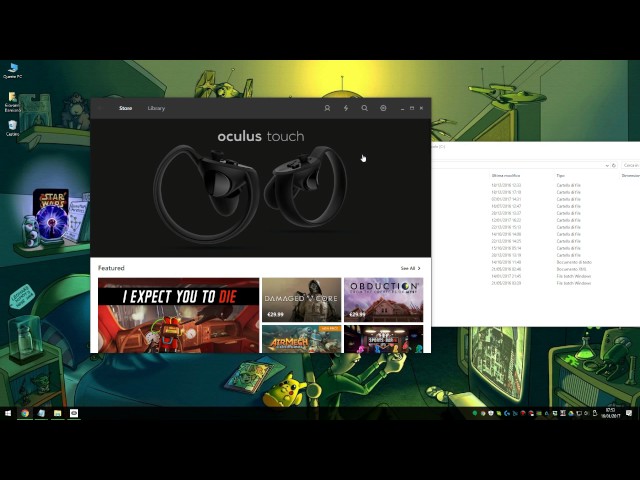640x480 pixels.
Task: Click the taskbar app next to Chrome
Action: coord(41,413)
